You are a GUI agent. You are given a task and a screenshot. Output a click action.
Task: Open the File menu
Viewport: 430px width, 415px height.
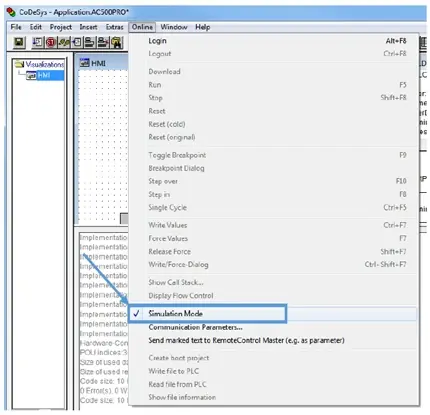point(16,27)
